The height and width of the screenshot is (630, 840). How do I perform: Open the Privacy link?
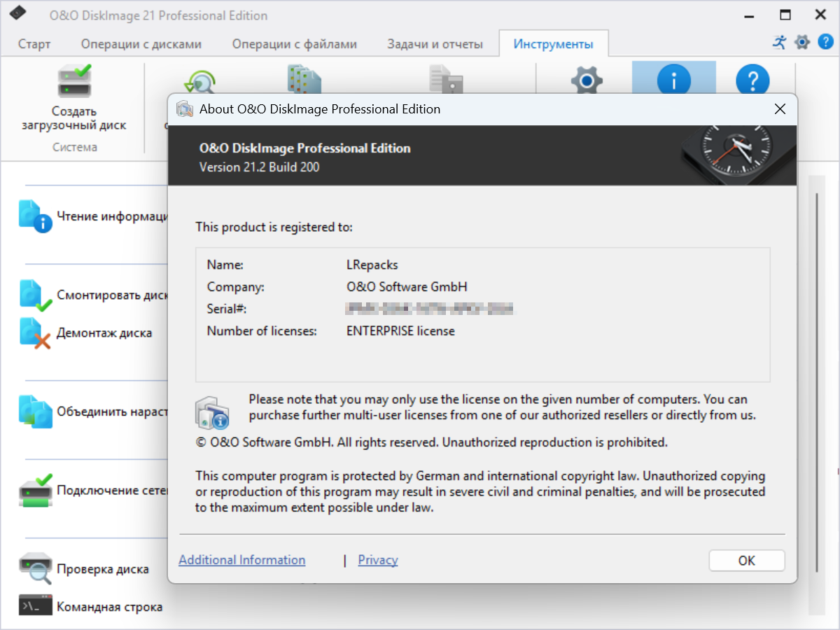click(378, 560)
